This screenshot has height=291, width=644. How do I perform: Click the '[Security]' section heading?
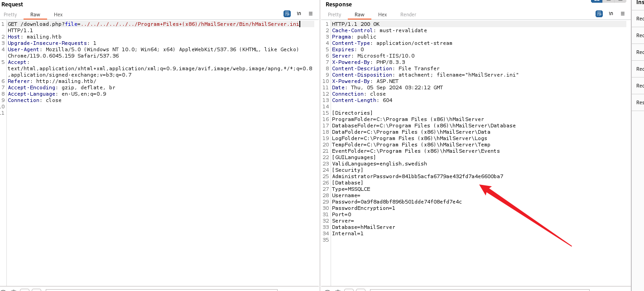click(x=348, y=170)
